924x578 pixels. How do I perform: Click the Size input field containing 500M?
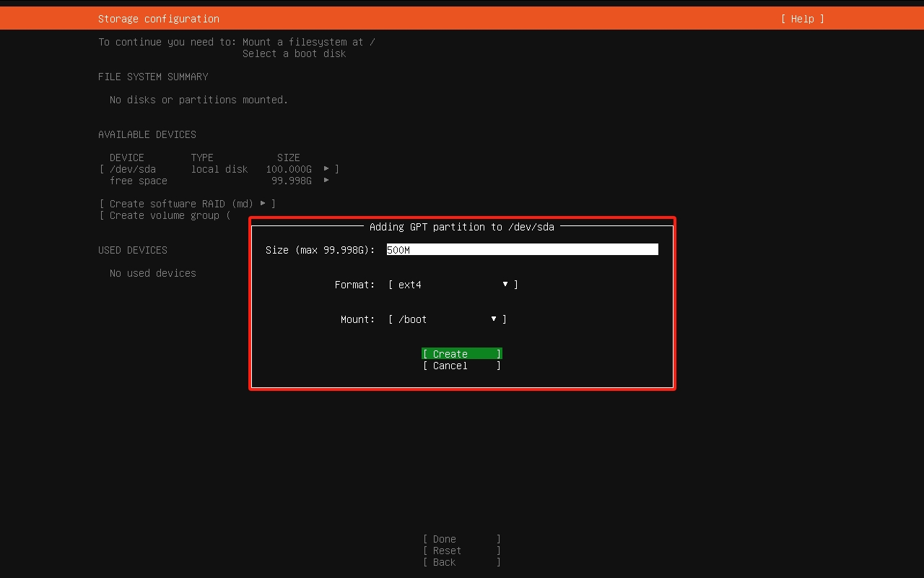click(x=523, y=249)
